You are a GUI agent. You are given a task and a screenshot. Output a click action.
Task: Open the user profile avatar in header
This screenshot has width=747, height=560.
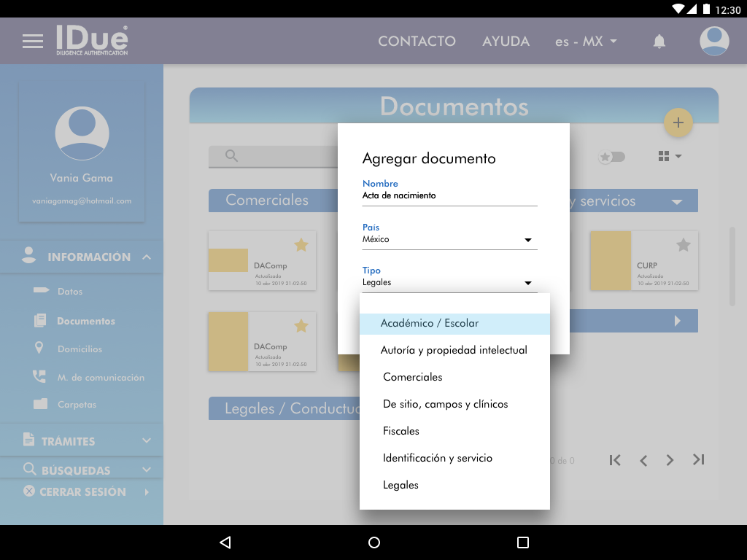pos(714,42)
